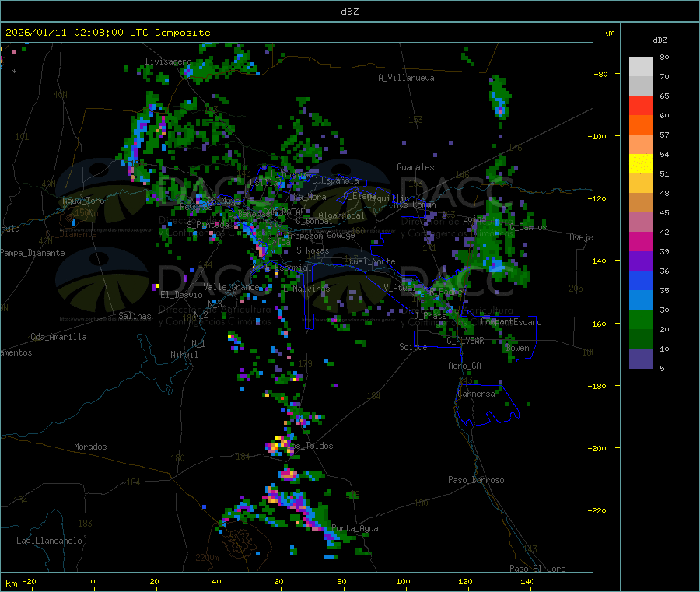Click the Cda_Amarilla map label
Image resolution: width=700 pixels, height=592 pixels.
[58, 337]
